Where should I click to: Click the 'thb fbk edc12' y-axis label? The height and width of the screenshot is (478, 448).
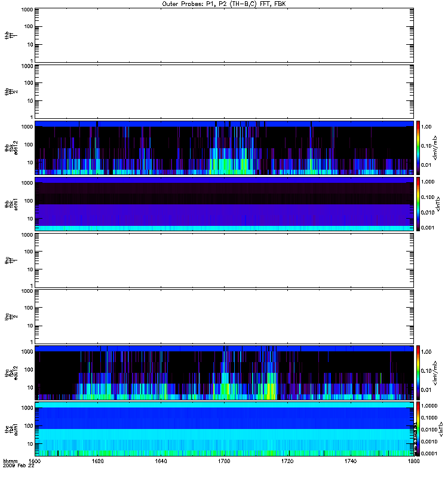click(11, 148)
